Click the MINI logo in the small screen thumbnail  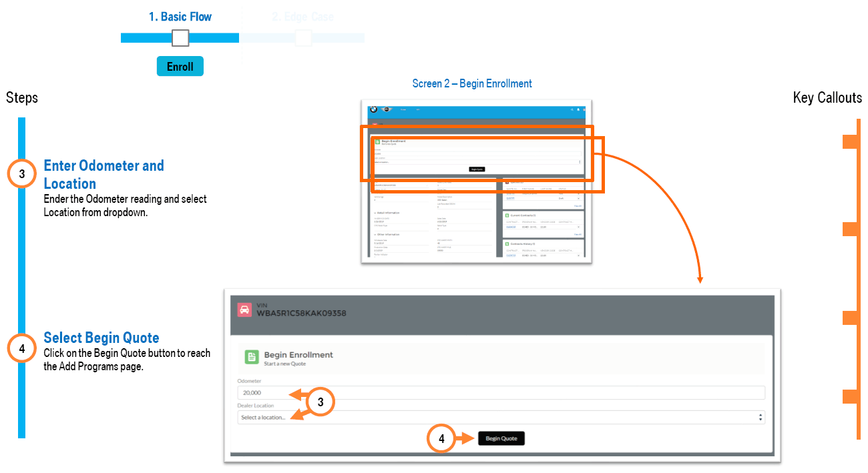(x=386, y=109)
